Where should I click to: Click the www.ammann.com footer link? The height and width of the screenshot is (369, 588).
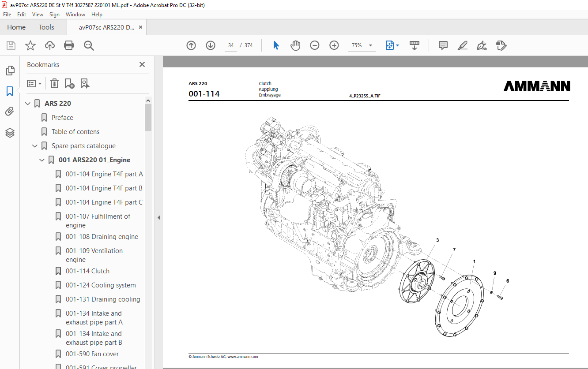(243, 357)
